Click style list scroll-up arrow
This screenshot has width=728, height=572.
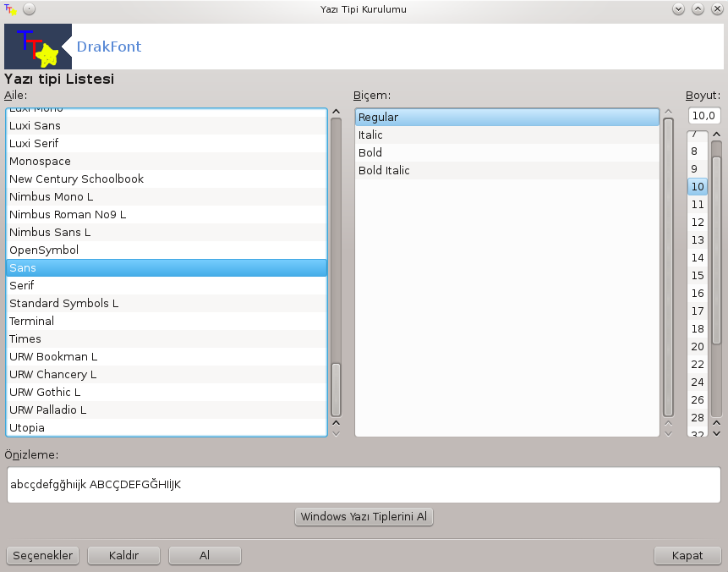(x=668, y=112)
